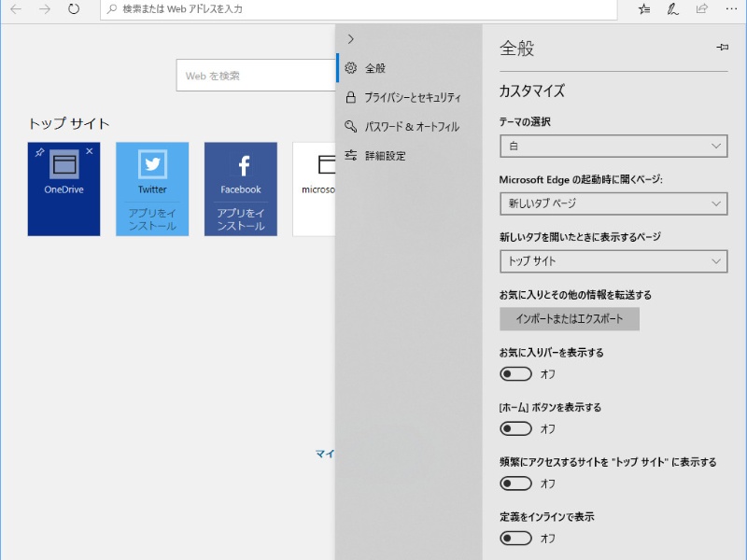Enable お気に入りバーを表示する

pyautogui.click(x=516, y=373)
